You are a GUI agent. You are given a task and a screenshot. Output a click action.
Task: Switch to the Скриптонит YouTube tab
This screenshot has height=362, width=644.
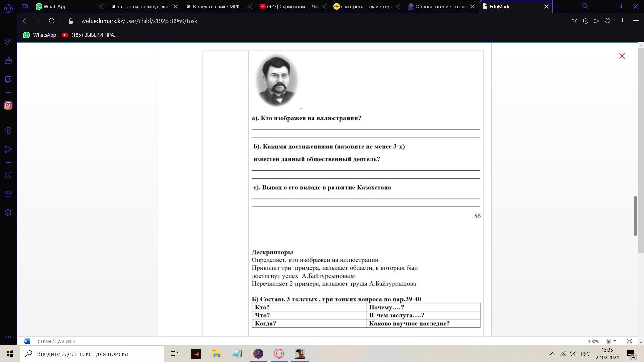[292, 6]
